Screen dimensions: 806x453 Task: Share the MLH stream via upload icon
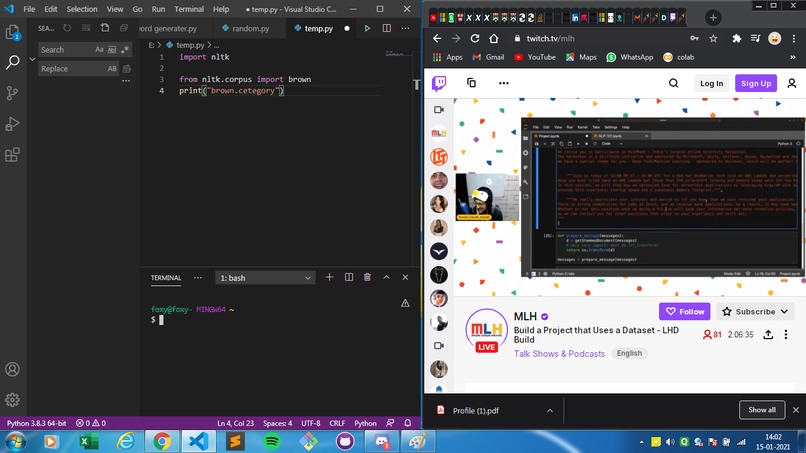pyautogui.click(x=768, y=335)
